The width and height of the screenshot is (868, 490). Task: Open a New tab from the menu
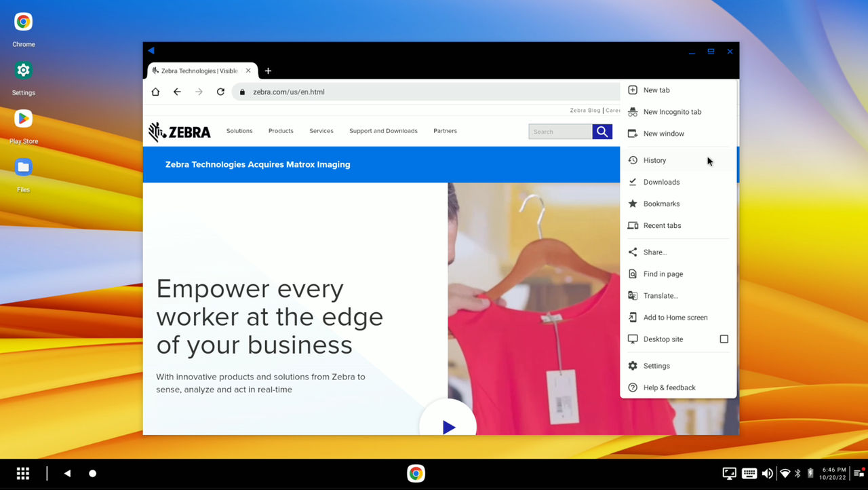coord(678,90)
